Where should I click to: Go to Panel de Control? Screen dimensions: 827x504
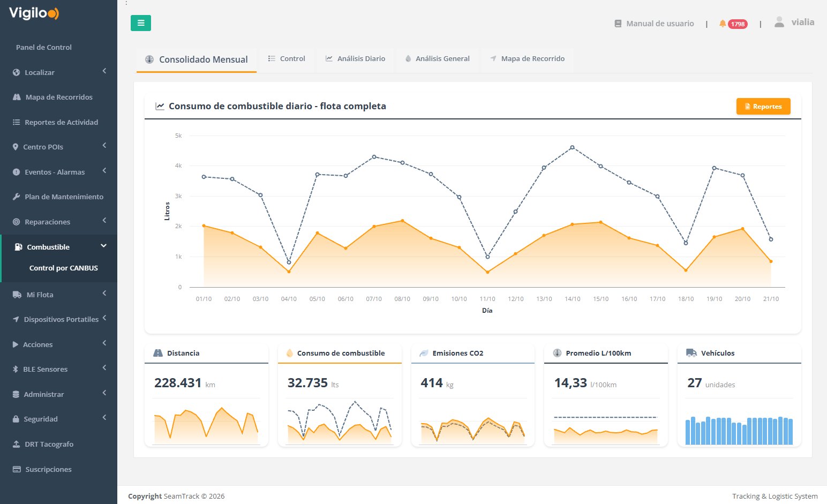(44, 47)
